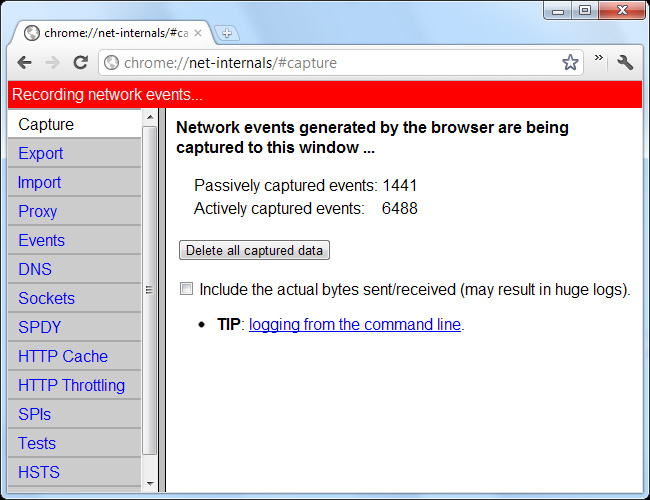Click the browser forward arrow
The image size is (650, 500).
point(52,63)
